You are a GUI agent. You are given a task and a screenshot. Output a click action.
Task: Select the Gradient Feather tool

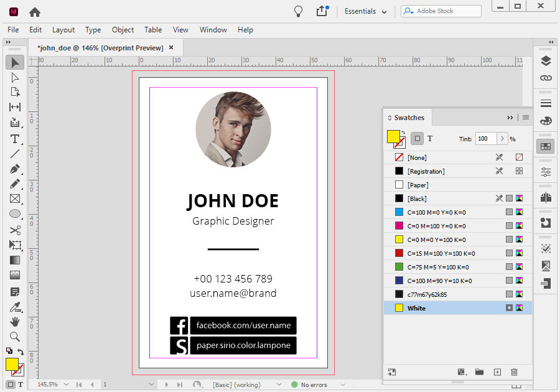pyautogui.click(x=15, y=275)
